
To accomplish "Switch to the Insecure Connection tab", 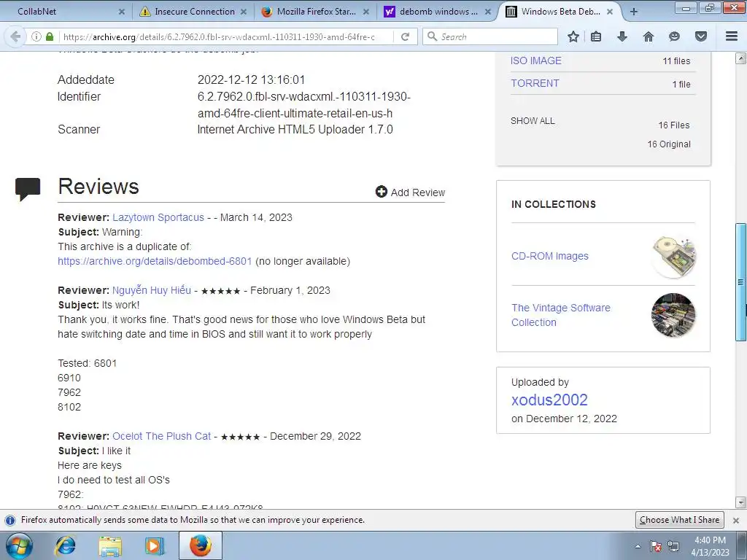I will (193, 12).
